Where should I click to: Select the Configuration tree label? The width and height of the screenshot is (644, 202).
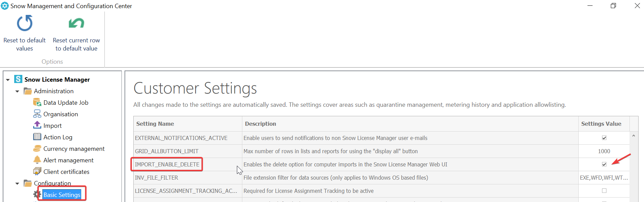52,183
